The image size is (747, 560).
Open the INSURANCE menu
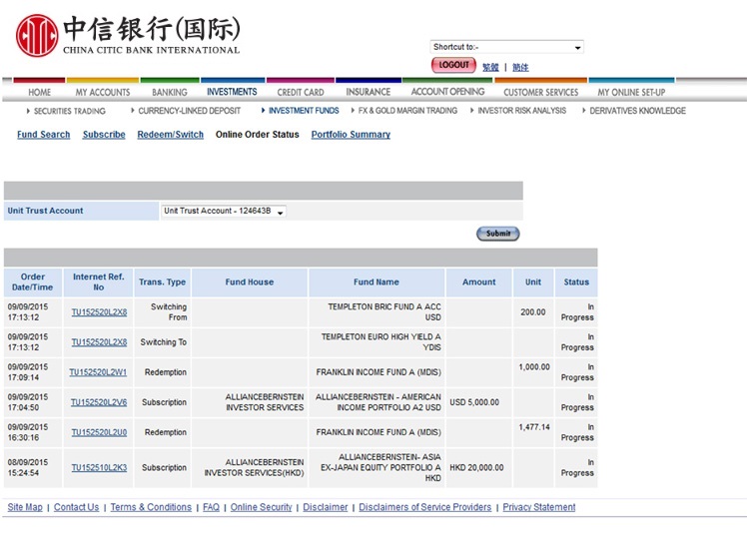click(x=369, y=92)
